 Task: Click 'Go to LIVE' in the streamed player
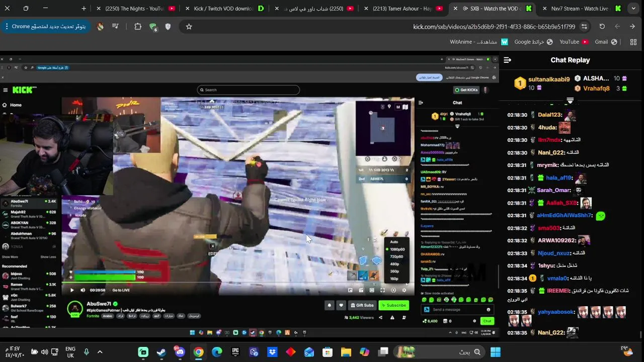point(121,290)
